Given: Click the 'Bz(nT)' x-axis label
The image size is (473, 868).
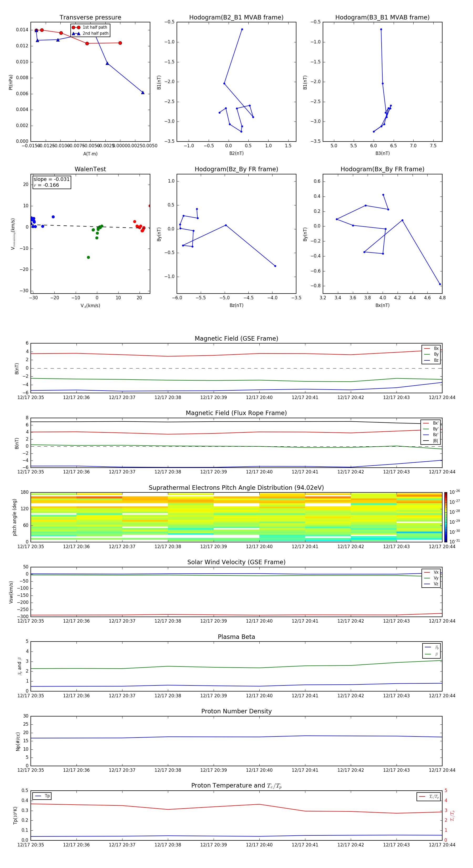Looking at the screenshot, I should click(x=236, y=305).
